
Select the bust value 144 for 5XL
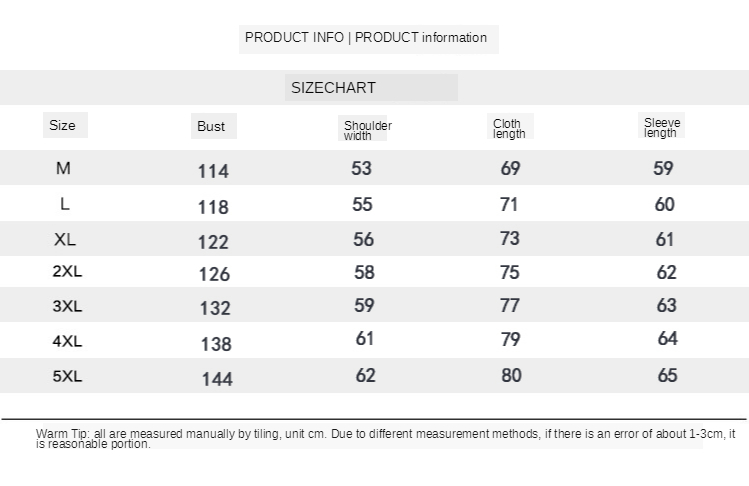[x=217, y=379]
